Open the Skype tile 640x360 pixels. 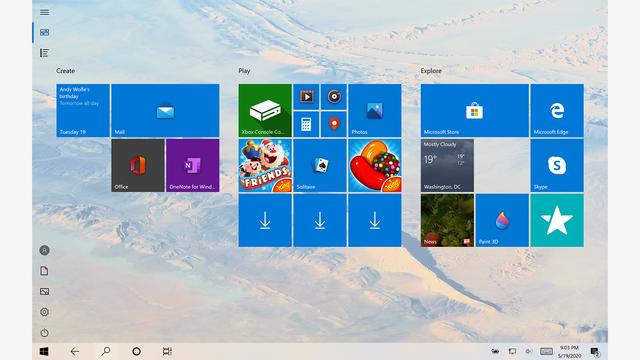pyautogui.click(x=557, y=165)
